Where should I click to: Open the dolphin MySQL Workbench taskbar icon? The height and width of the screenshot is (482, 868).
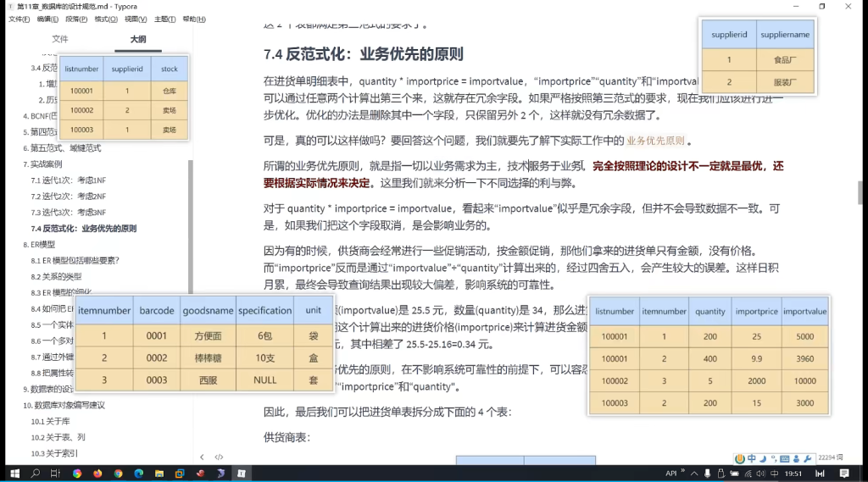[x=220, y=474]
